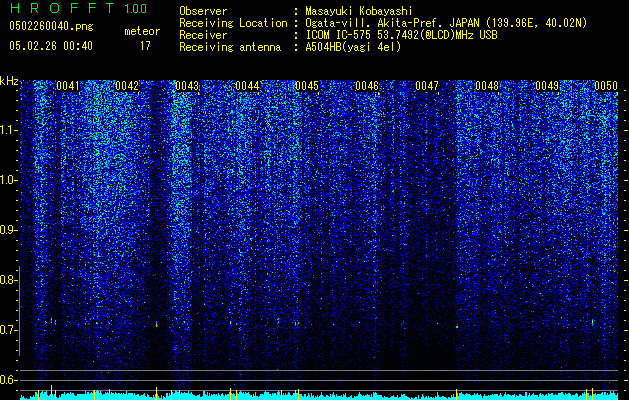Click the 'Receiving Location' label

[x=233, y=23]
